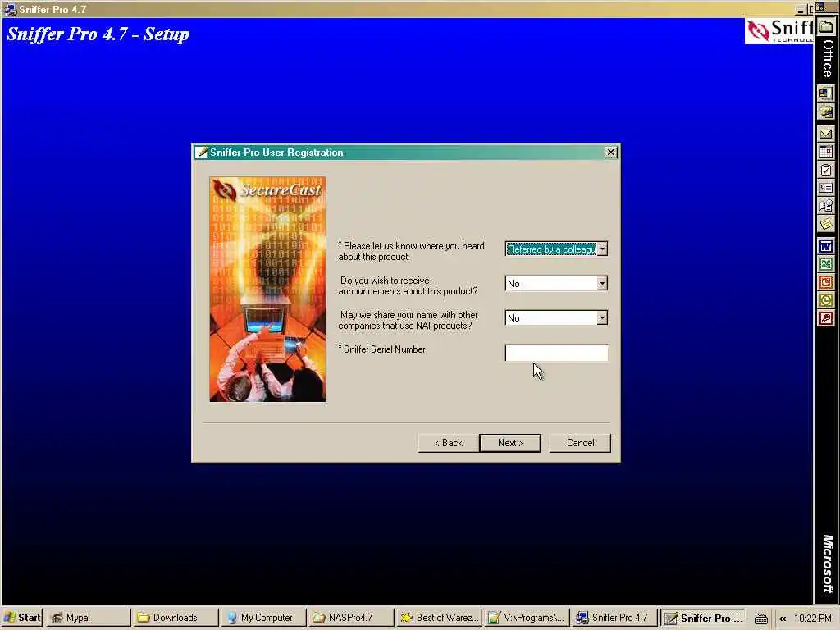Click New Office Document icon in shortcut bar
The image size is (840, 630).
click(826, 94)
